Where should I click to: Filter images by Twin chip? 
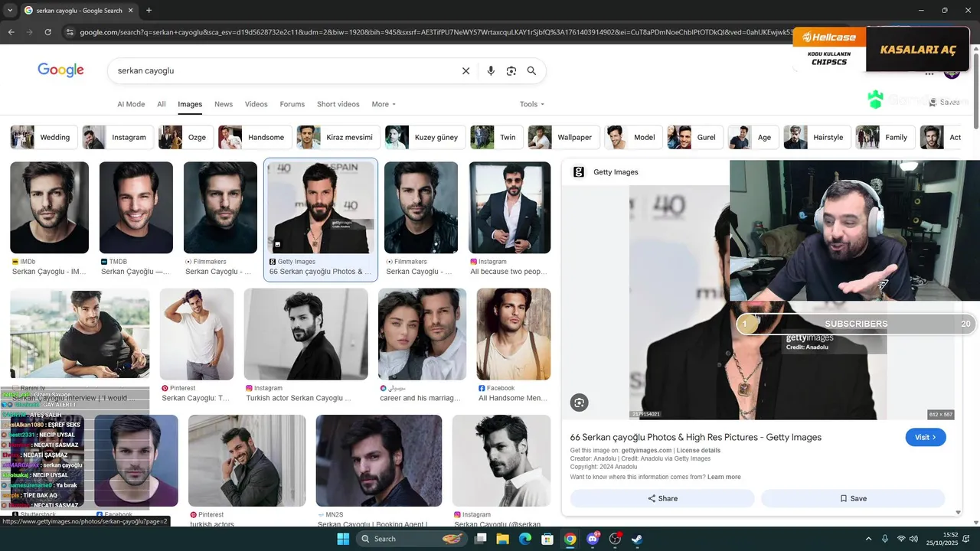click(497, 137)
